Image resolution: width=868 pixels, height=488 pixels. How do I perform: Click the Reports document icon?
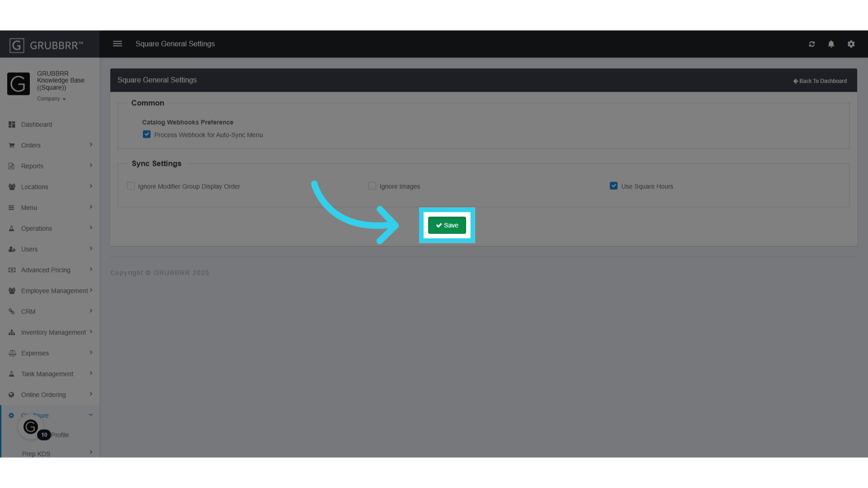point(12,166)
